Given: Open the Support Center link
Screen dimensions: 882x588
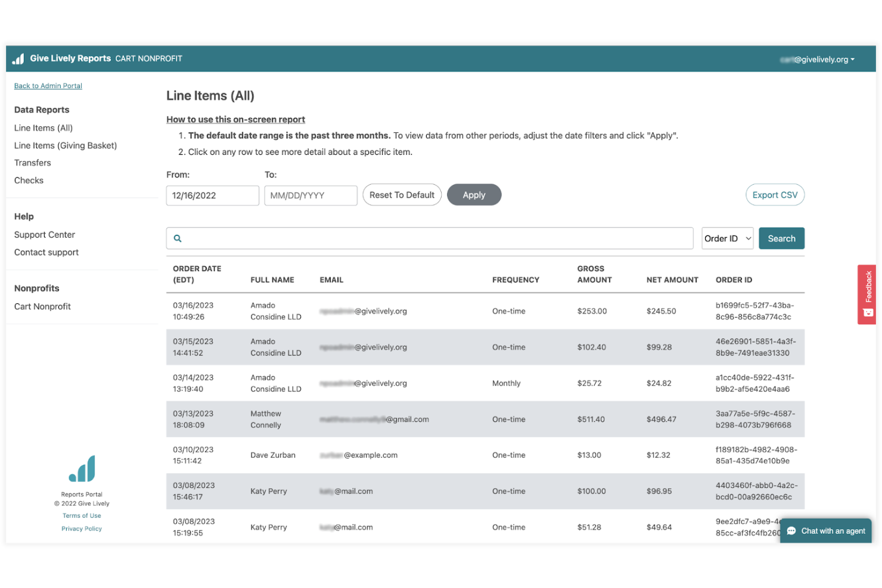Looking at the screenshot, I should [x=45, y=235].
